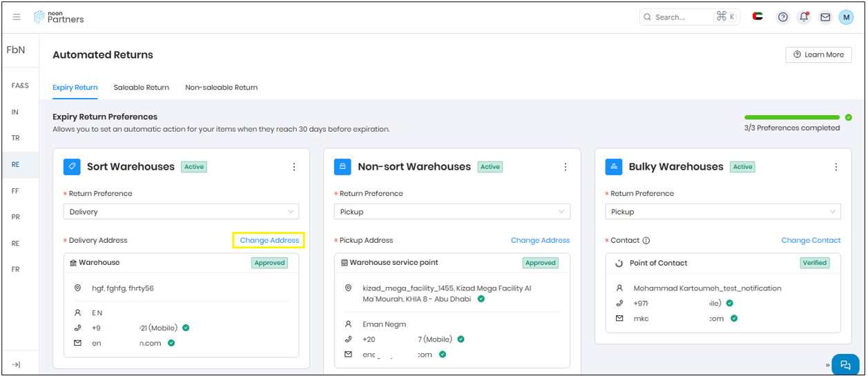Image resolution: width=868 pixels, height=376 pixels.
Task: Click the help question mark icon
Action: pos(782,17)
